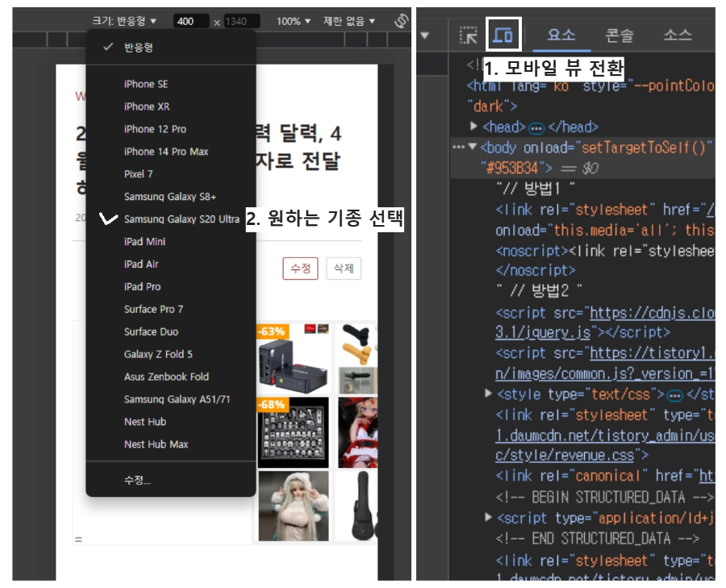Open DevTools dropdown arrow left of inspect icon
The width and height of the screenshot is (726, 588).
[424, 35]
